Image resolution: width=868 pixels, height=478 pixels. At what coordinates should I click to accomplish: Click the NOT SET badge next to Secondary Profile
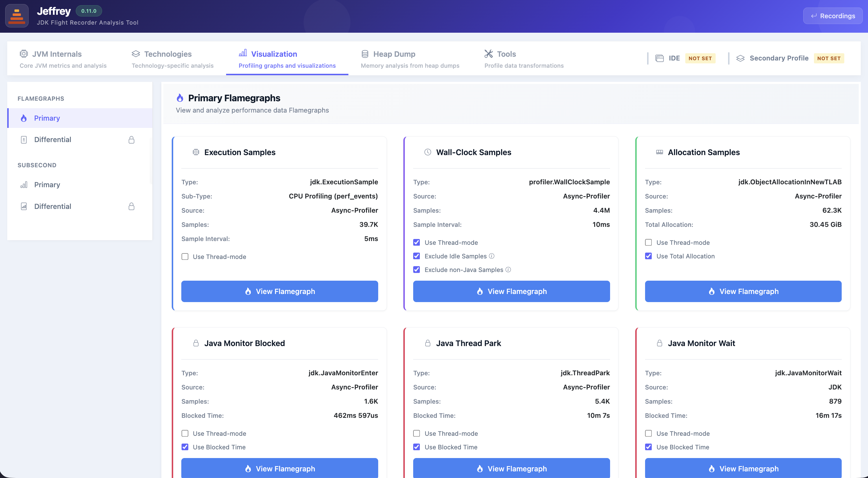pyautogui.click(x=829, y=58)
